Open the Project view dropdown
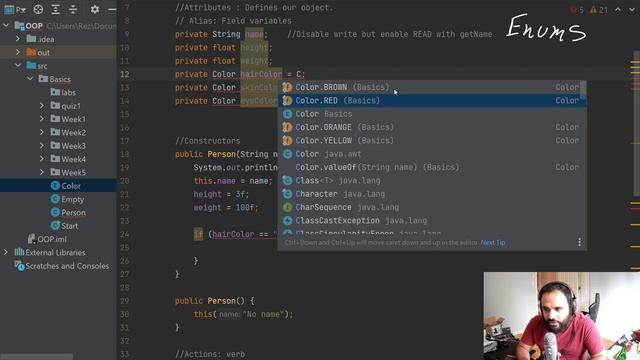 (15, 9)
